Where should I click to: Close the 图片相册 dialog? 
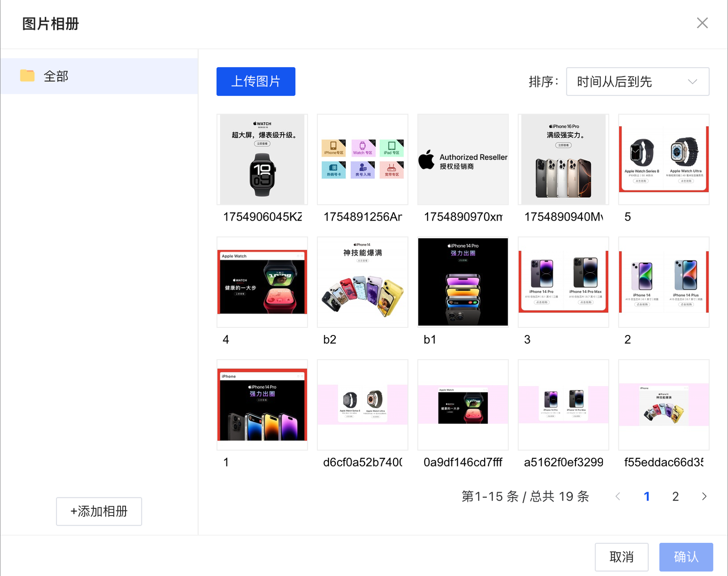pyautogui.click(x=702, y=23)
